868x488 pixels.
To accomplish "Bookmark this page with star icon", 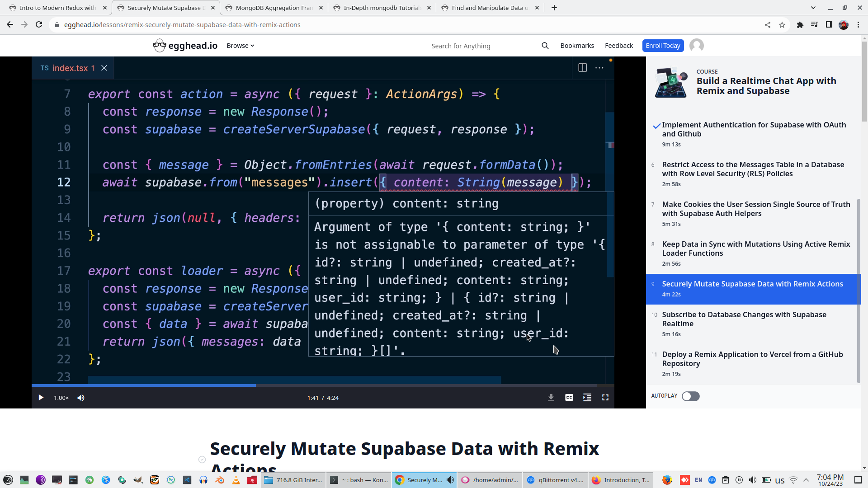I will coord(782,25).
